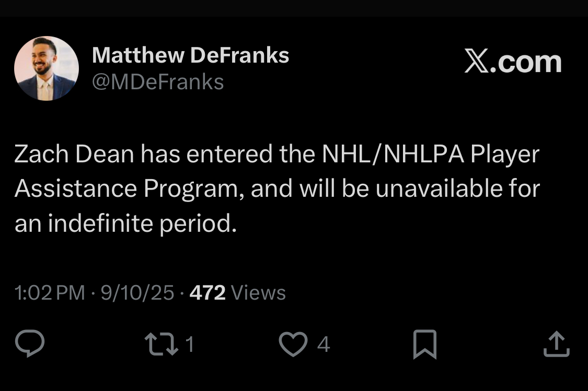Open the 472 Views count

point(237,292)
